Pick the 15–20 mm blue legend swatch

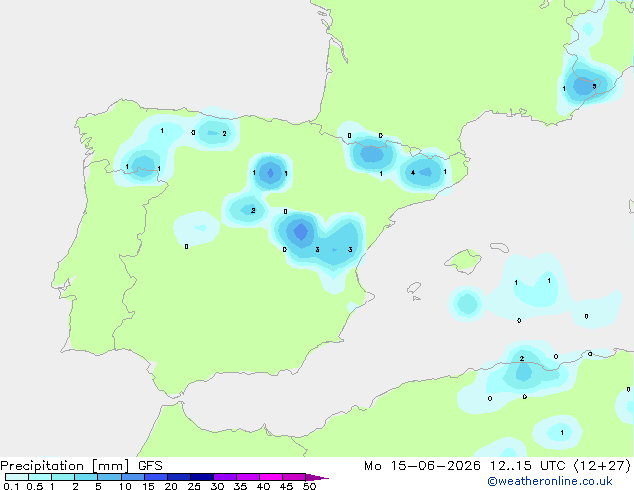pos(156,477)
